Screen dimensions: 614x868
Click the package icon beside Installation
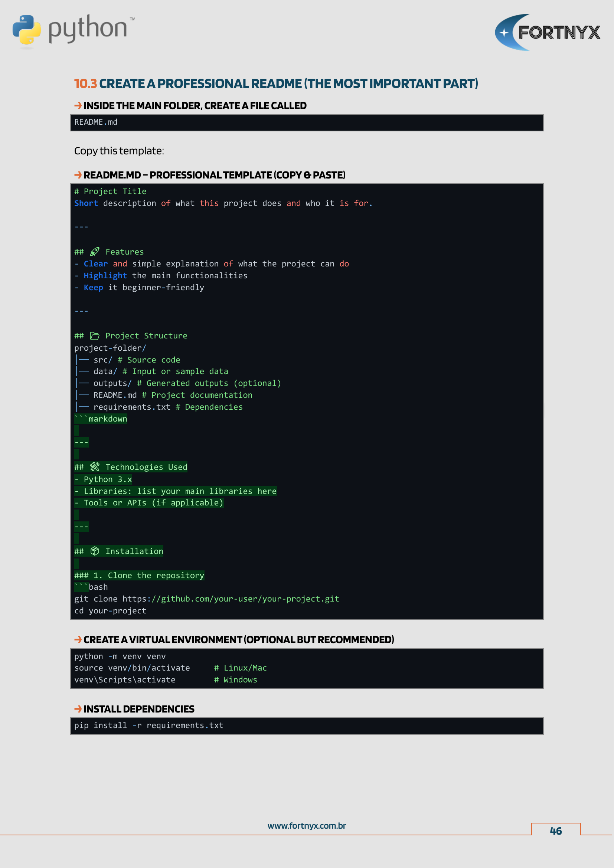95,551
